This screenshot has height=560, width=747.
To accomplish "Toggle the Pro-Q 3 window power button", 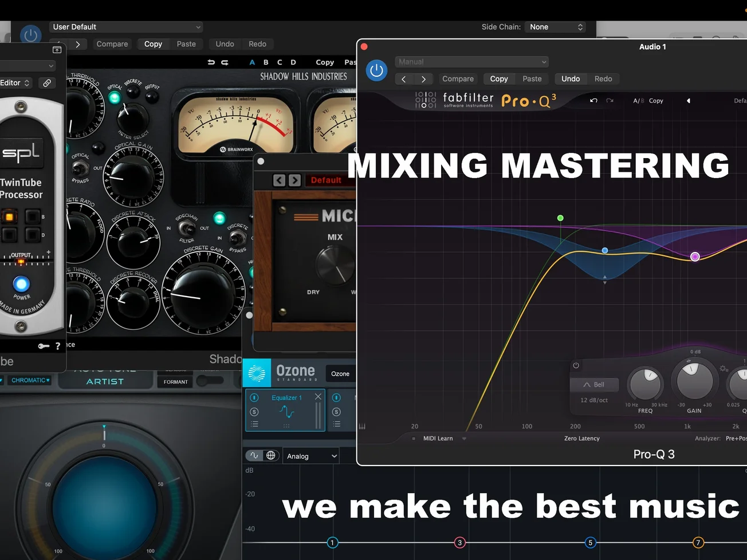I will tap(376, 70).
